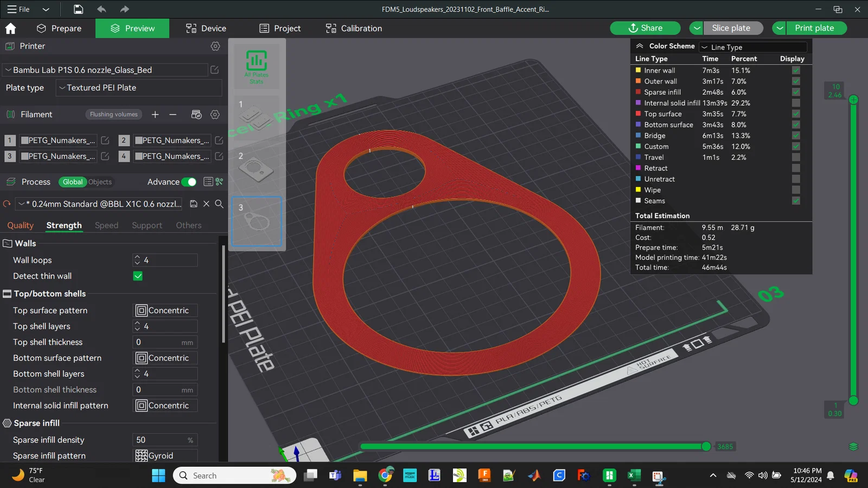Screen dimensions: 868x488
Task: Click the Home icon
Action: (10, 28)
